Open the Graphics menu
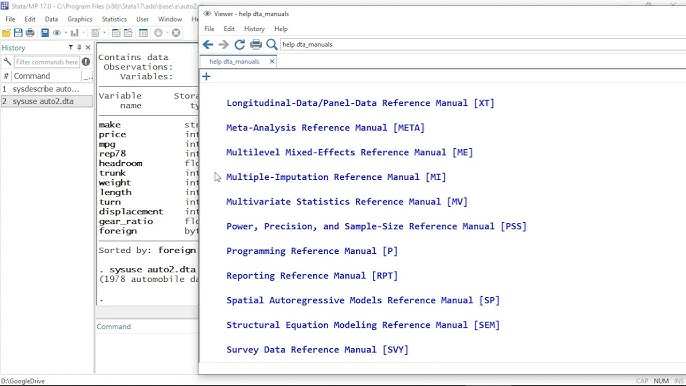 coord(80,19)
